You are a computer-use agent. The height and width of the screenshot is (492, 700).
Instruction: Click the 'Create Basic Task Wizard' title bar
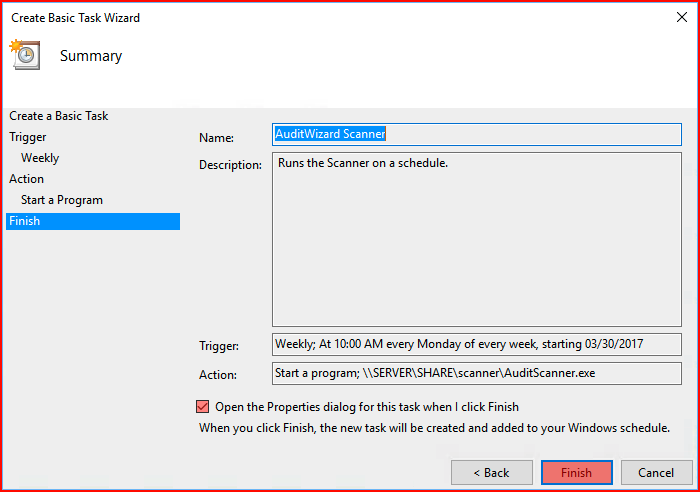click(75, 18)
